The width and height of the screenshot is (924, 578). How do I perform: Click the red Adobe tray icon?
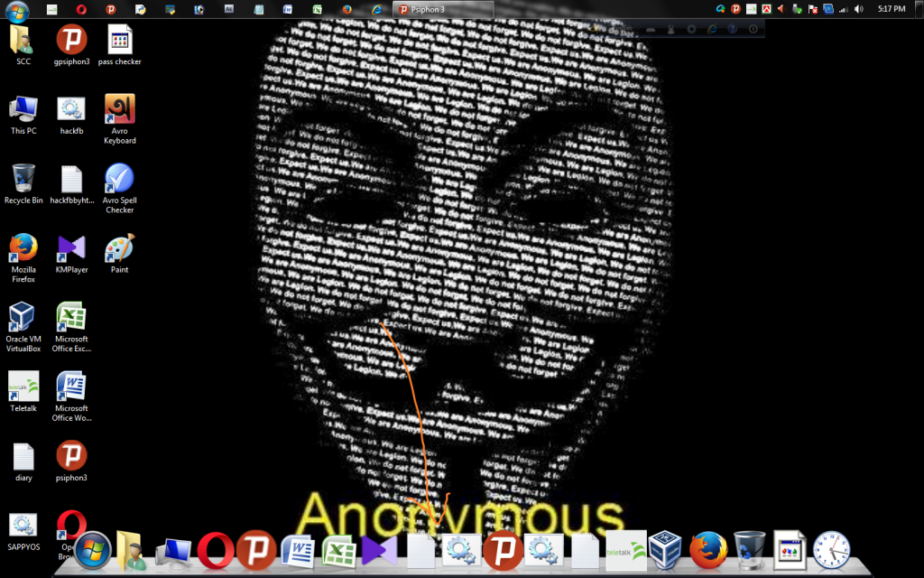point(767,9)
